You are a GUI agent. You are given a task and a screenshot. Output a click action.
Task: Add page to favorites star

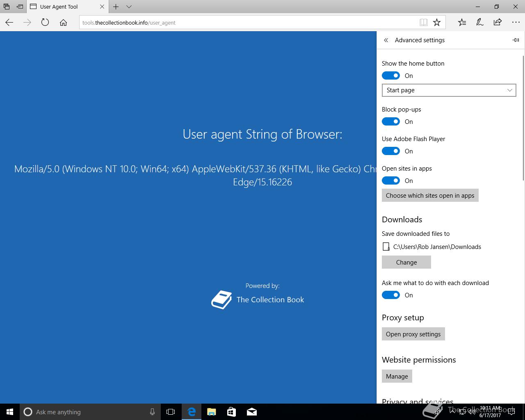pos(437,23)
